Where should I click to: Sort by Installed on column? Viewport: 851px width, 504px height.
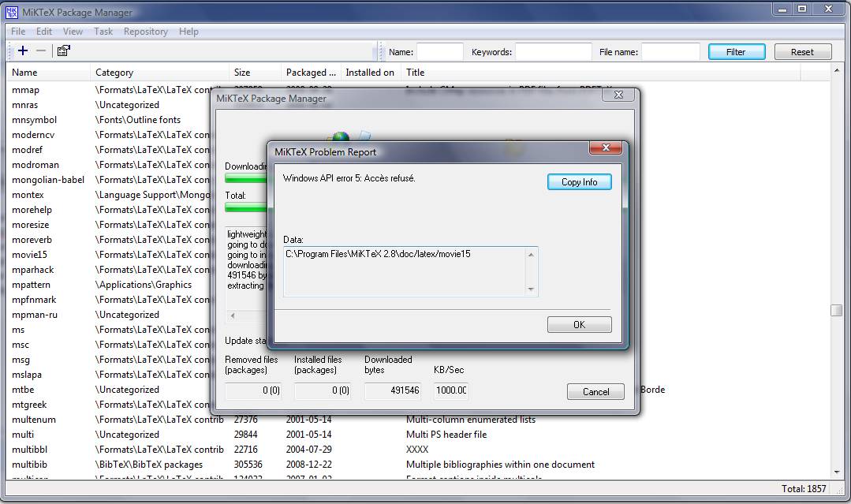(371, 72)
